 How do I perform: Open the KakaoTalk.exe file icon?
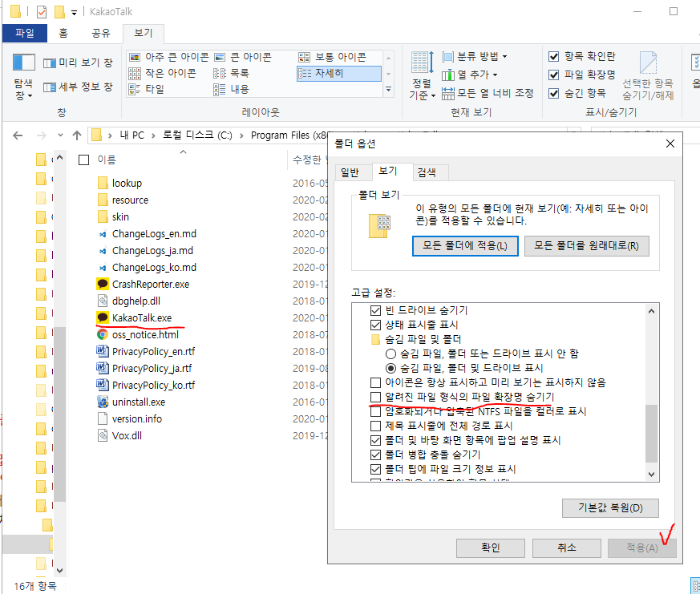[x=103, y=317]
